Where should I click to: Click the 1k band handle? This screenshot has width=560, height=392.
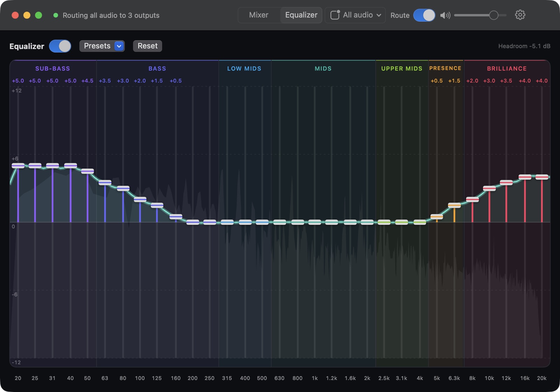(x=315, y=222)
